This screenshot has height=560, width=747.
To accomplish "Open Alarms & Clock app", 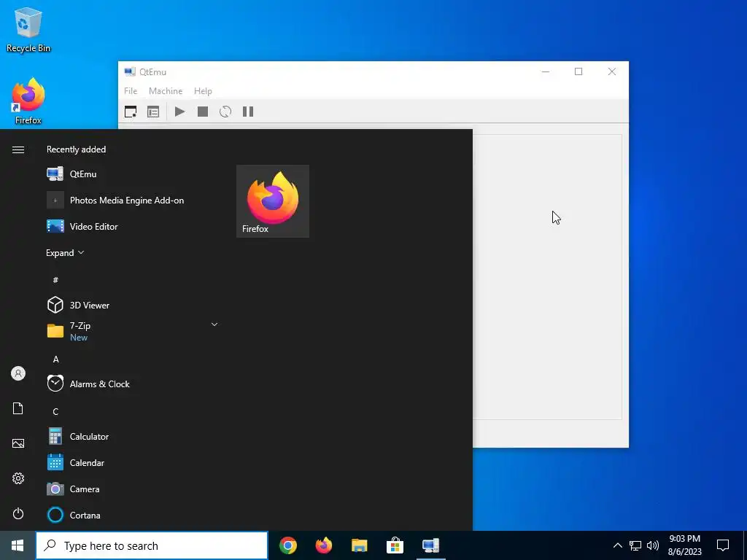I will click(133, 384).
